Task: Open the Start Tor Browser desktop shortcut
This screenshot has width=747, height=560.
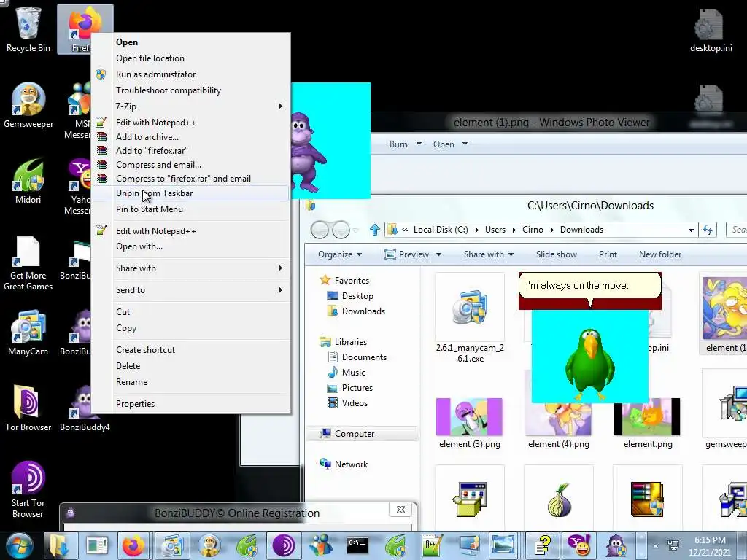Action: [x=28, y=489]
